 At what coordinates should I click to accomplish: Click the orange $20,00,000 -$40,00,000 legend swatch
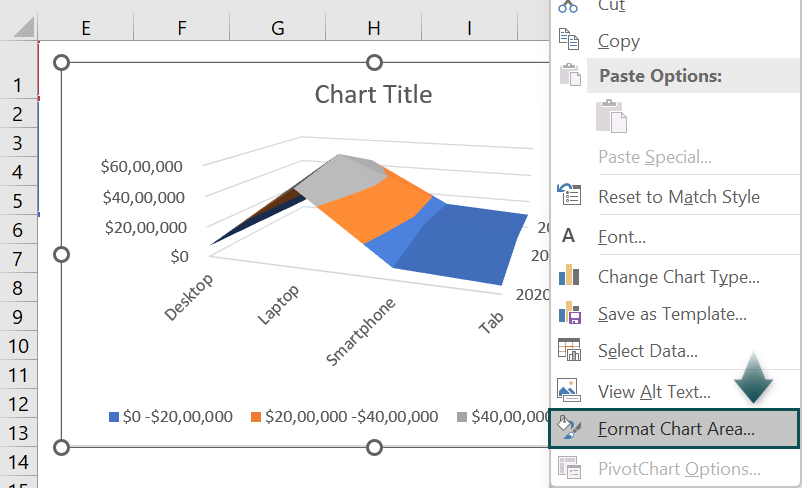(x=256, y=417)
